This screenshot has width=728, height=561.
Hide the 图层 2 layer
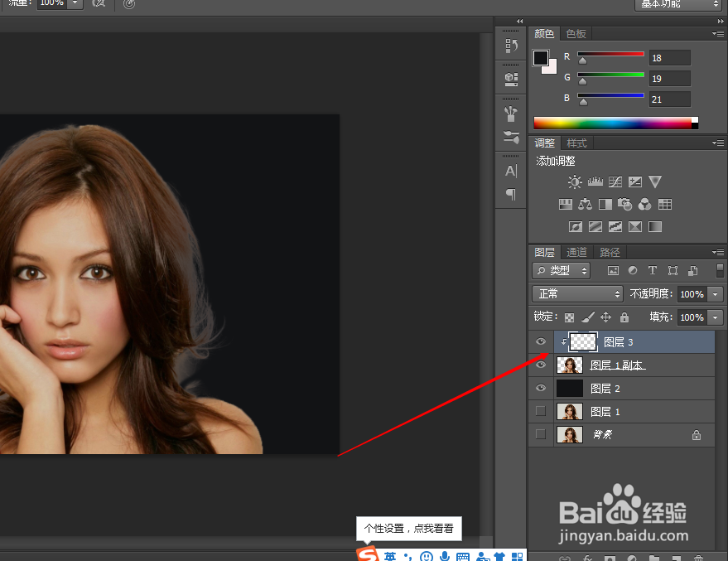pyautogui.click(x=541, y=389)
